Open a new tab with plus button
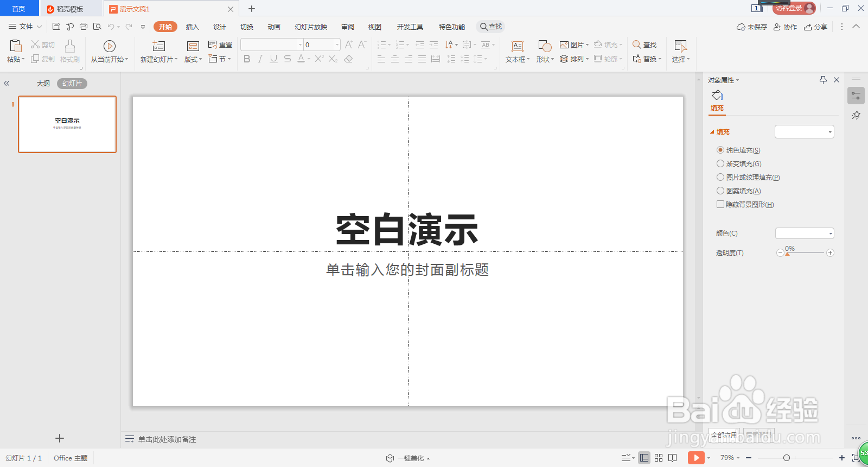This screenshot has width=868, height=467. pos(252,9)
